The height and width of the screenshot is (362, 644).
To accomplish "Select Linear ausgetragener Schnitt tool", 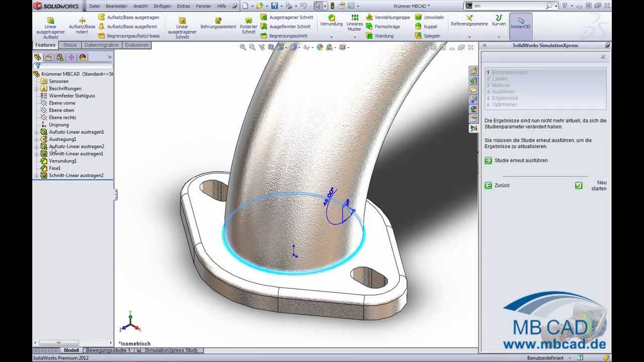I will click(x=182, y=27).
